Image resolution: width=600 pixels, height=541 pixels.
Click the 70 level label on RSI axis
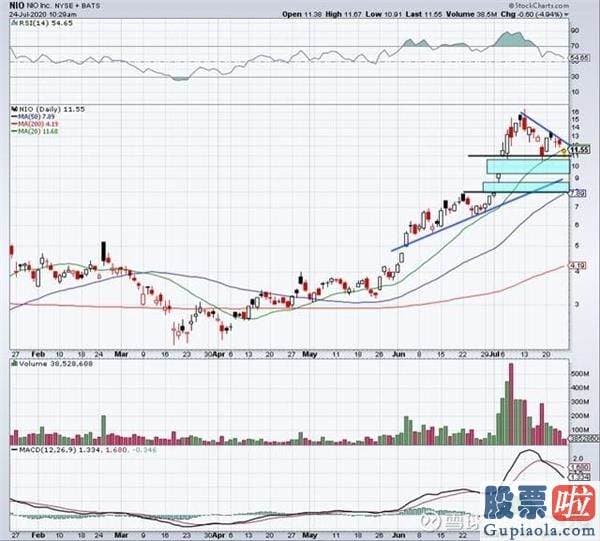(575, 46)
